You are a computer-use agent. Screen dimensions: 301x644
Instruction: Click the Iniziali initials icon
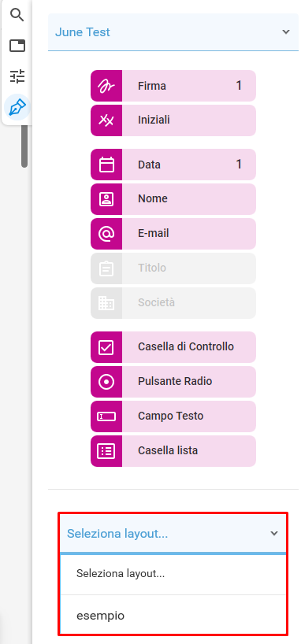[x=106, y=120]
